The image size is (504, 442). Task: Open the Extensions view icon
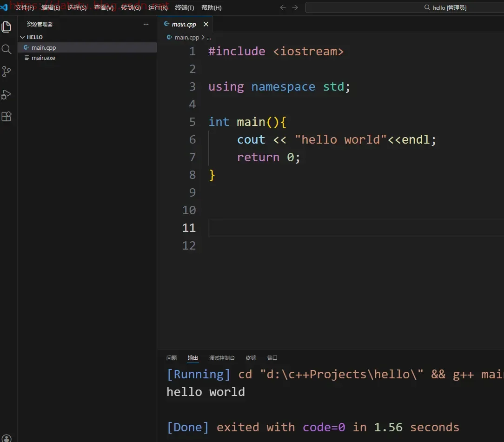[7, 117]
